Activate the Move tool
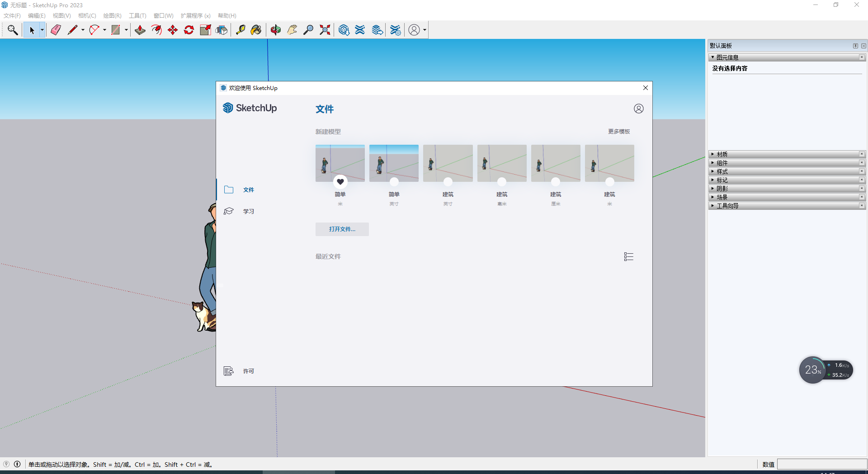Viewport: 868px width, 474px height. [x=173, y=30]
